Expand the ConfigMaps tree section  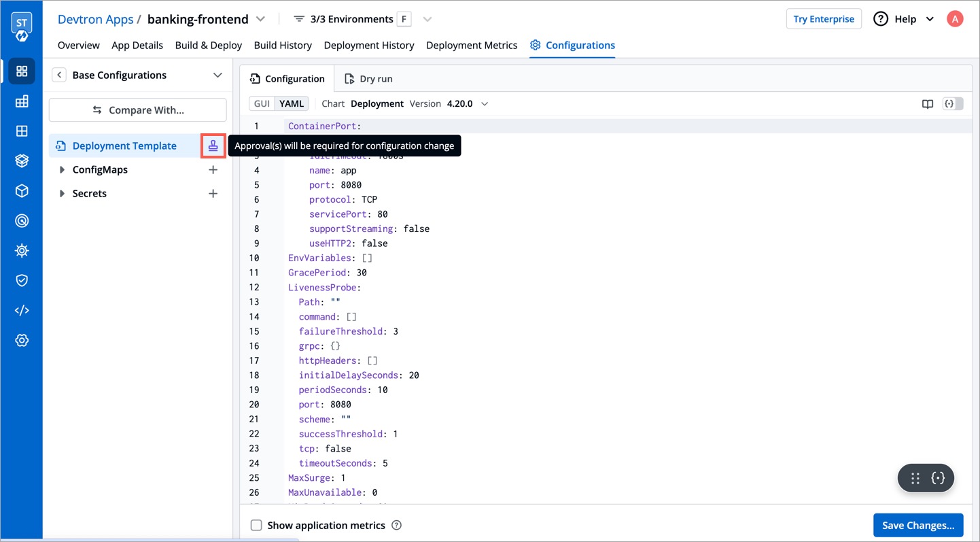[x=62, y=170]
